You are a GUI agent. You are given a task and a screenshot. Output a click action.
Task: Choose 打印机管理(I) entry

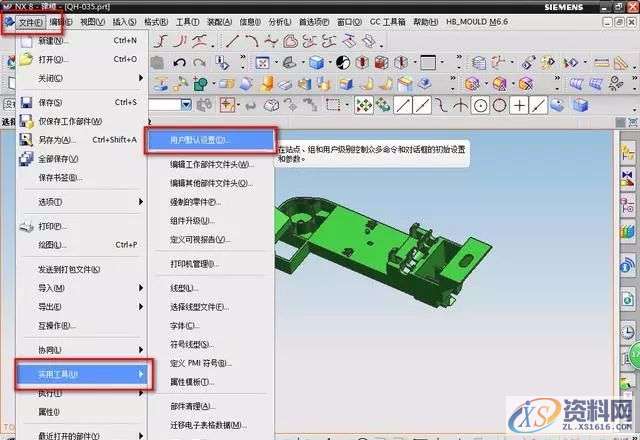211,264
